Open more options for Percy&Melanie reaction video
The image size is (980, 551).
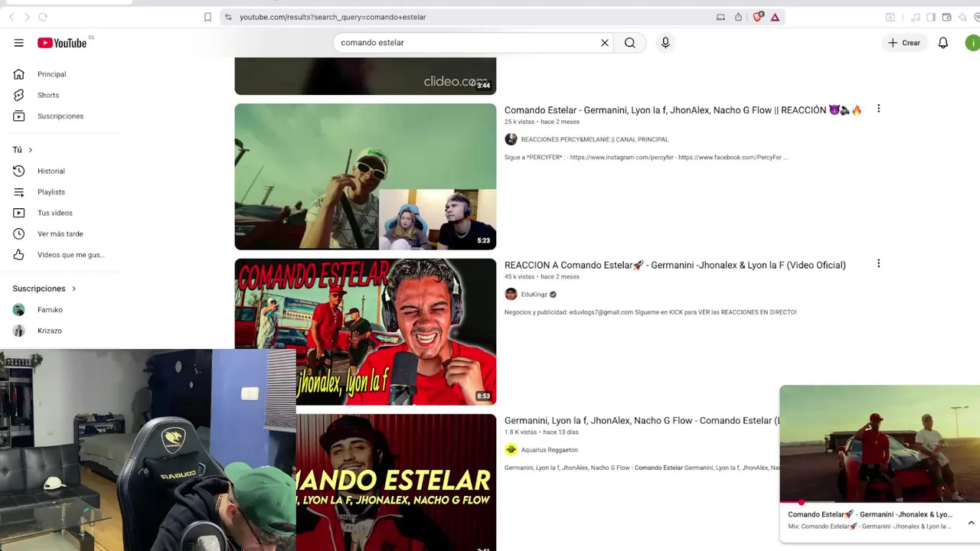pos(878,109)
